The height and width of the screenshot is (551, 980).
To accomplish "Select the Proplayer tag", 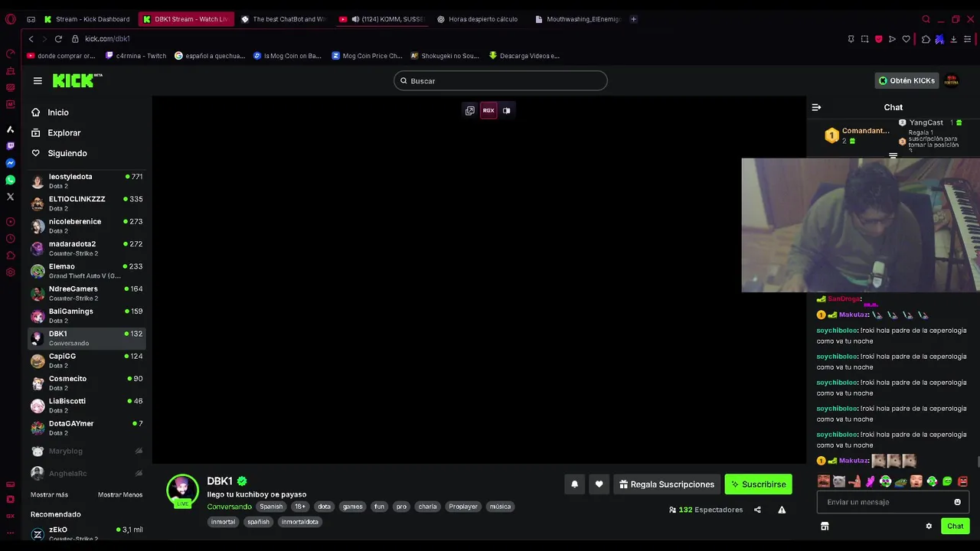I will pos(463,507).
